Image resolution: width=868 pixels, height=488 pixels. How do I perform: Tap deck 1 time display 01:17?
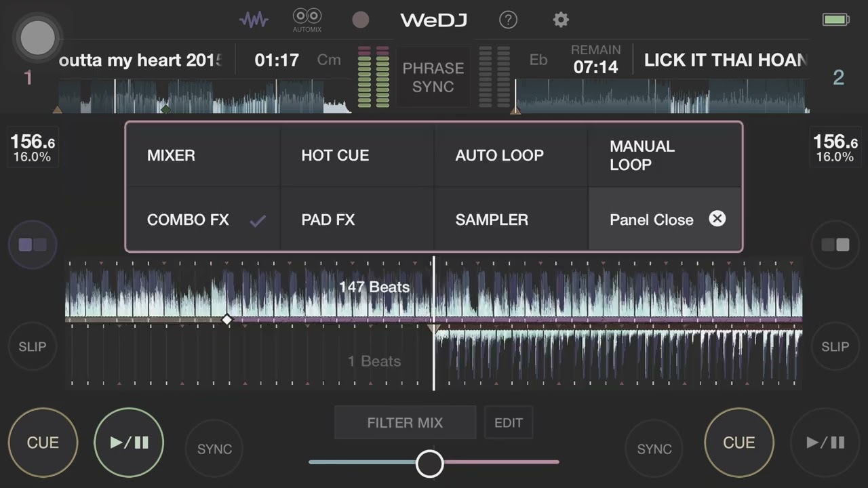click(x=277, y=60)
